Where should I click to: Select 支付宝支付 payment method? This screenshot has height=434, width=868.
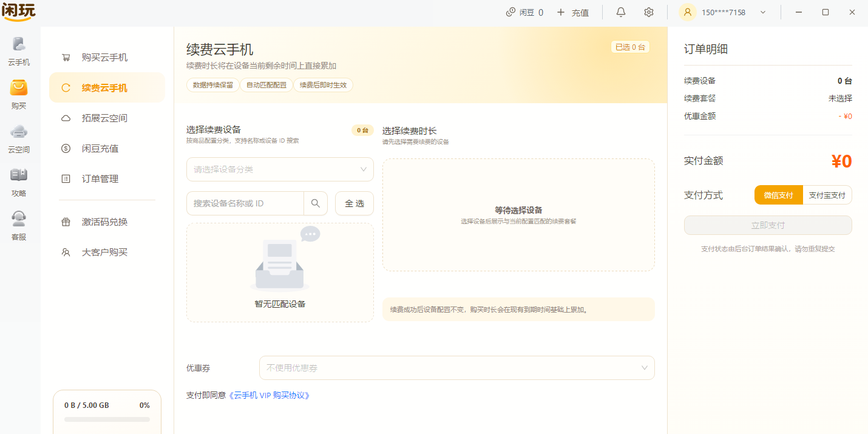pos(827,195)
